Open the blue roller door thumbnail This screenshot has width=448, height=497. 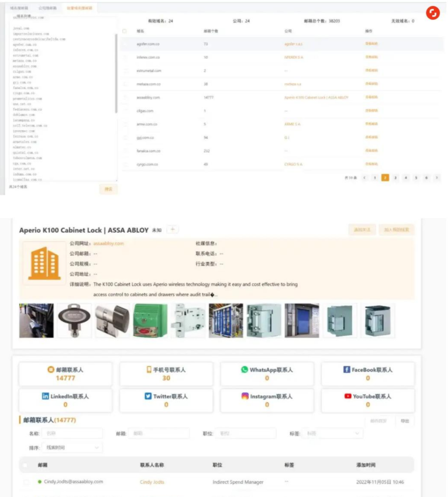coord(302,320)
